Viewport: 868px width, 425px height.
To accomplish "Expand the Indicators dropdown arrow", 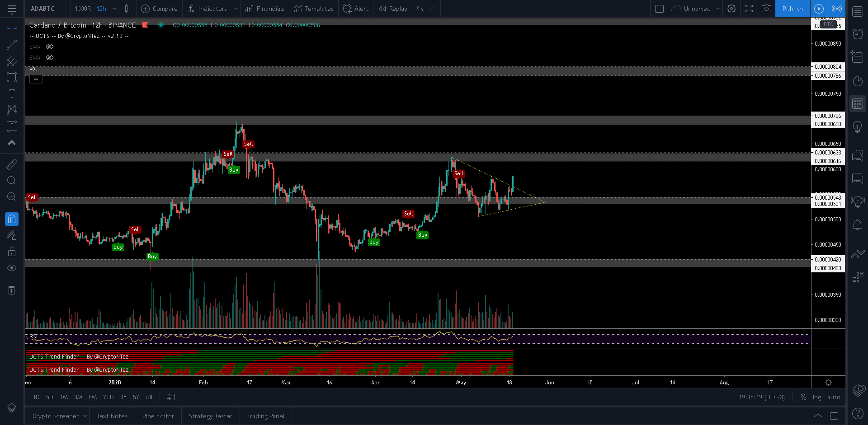I will (x=236, y=9).
